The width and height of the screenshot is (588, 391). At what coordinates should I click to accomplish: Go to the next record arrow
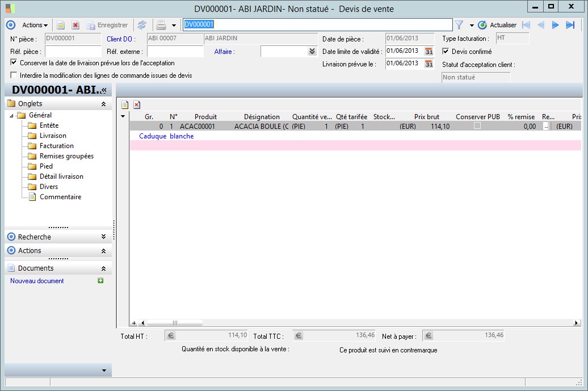[556, 25]
